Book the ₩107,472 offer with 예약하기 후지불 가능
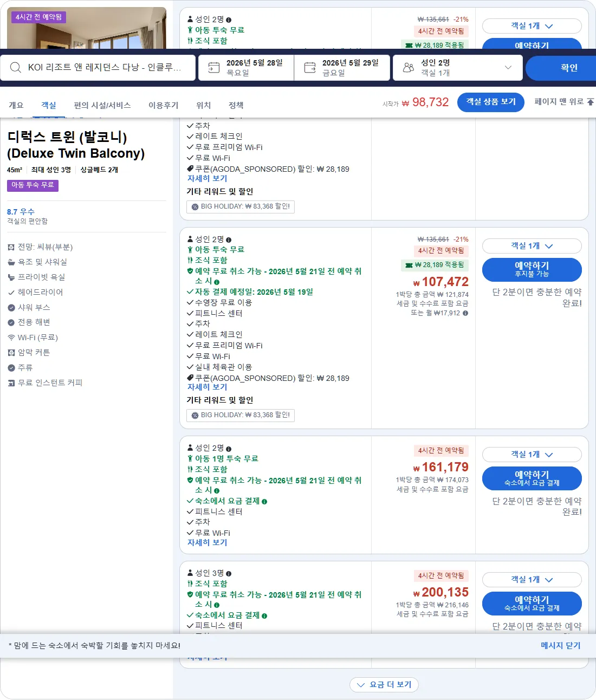596x700 pixels. tap(532, 270)
